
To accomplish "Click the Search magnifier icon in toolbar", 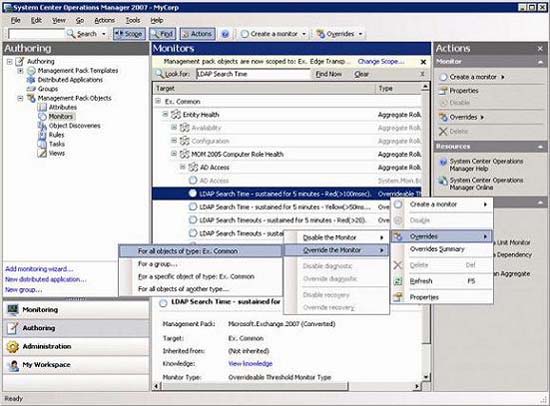I will tap(71, 34).
